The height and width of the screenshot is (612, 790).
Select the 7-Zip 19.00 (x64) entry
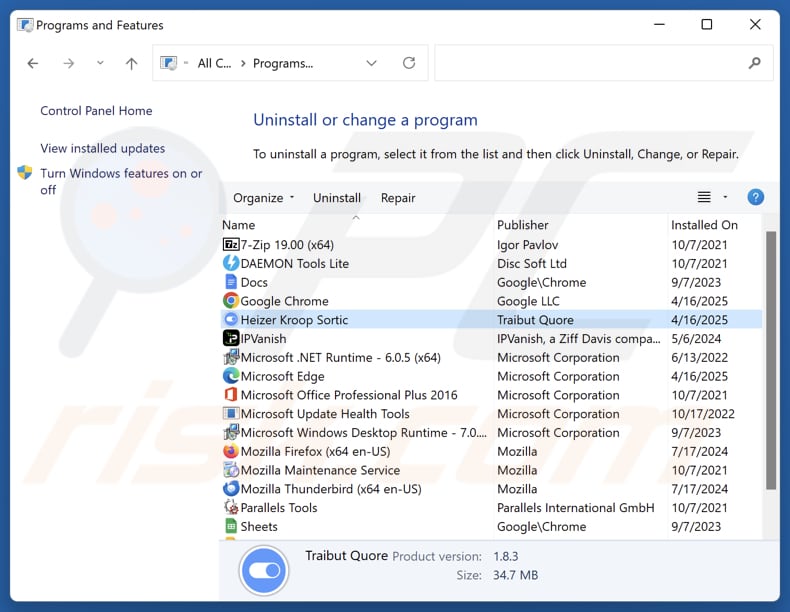click(491, 245)
